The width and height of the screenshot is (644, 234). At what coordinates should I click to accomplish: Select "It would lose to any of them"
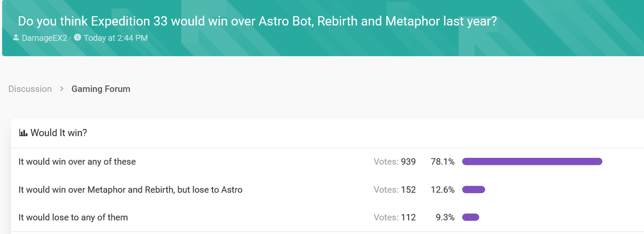pos(73,217)
